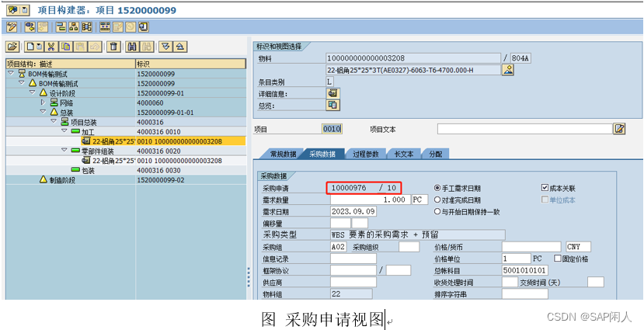Enable the 固定价格 checkbox

[558, 259]
